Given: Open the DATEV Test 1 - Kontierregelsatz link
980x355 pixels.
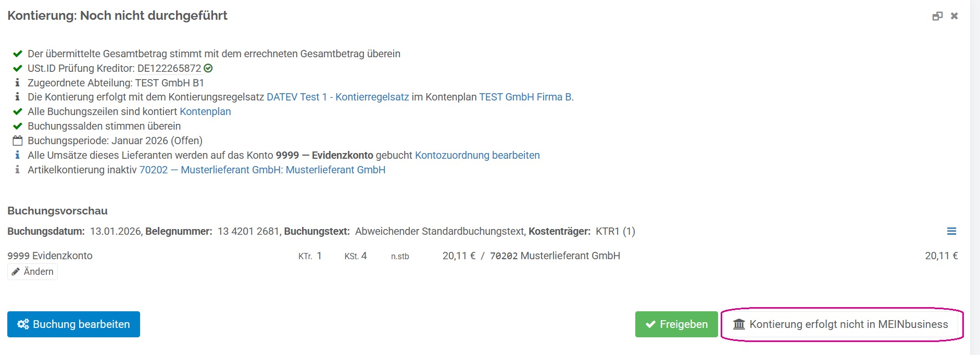Looking at the screenshot, I should coord(337,97).
